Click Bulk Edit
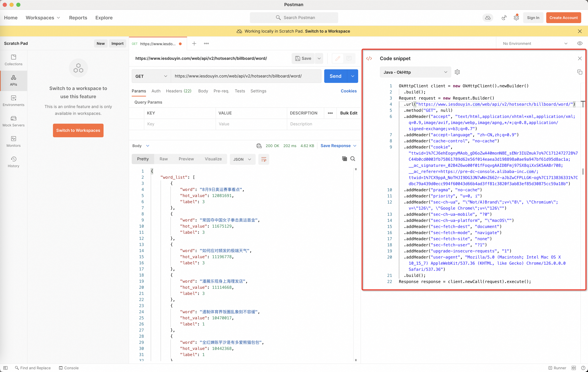 (x=349, y=113)
